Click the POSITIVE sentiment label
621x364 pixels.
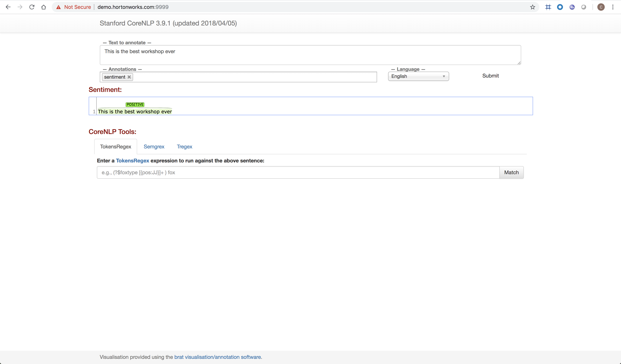(x=135, y=105)
